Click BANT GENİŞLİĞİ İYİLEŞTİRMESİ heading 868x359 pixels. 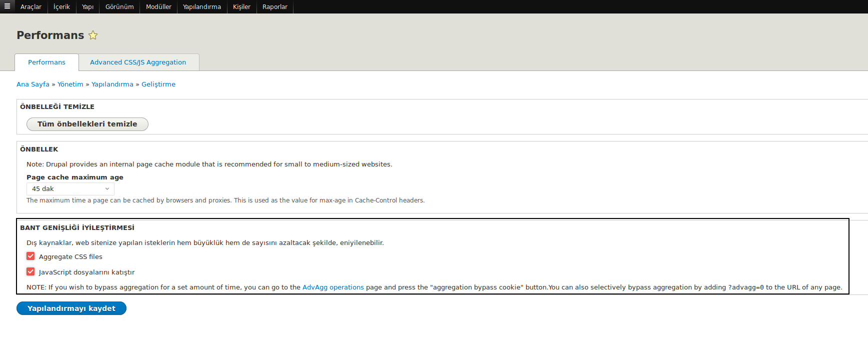point(77,227)
